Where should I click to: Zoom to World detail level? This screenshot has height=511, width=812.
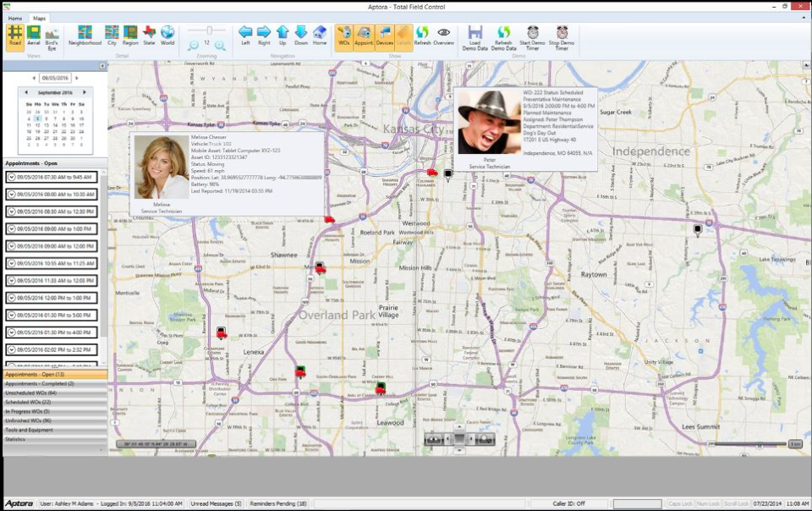[167, 36]
